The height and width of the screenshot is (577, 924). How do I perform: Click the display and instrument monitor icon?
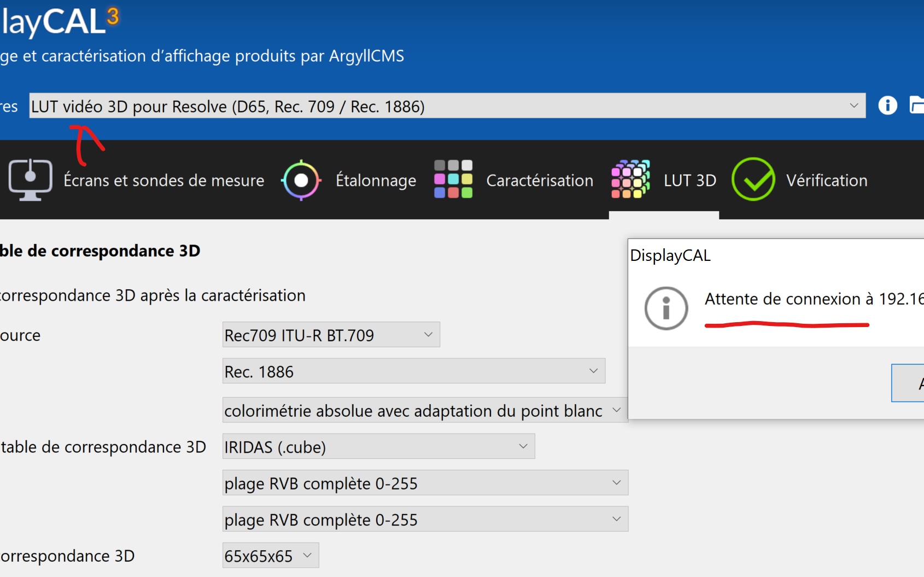(31, 180)
